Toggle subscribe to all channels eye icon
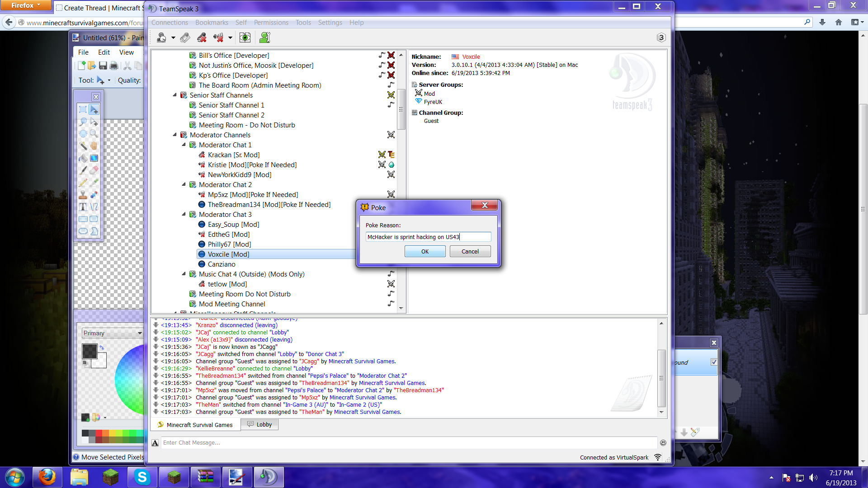 tap(245, 38)
